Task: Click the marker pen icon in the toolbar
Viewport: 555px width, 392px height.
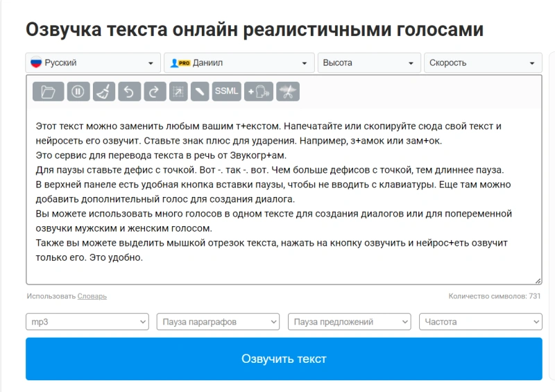Action: [200, 92]
